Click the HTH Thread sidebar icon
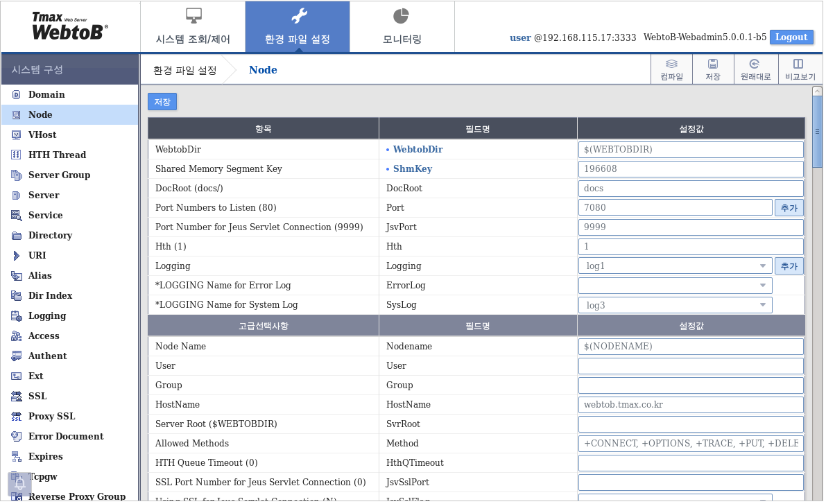Viewport: 826px width, 504px height. coord(15,155)
